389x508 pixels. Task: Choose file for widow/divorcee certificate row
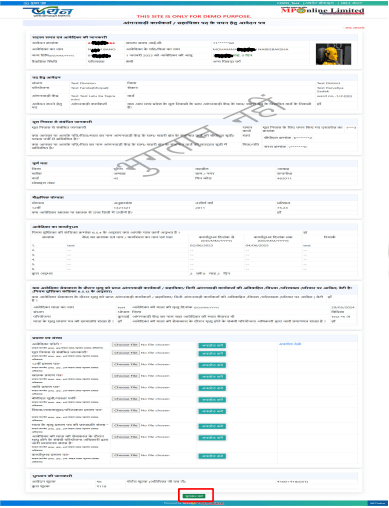126,410
